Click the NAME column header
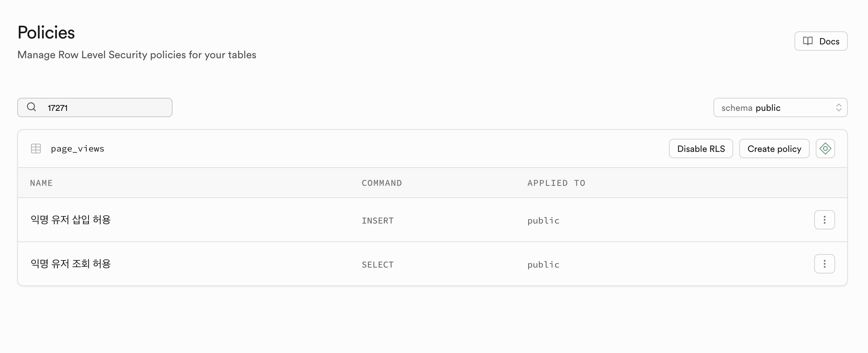 pyautogui.click(x=41, y=183)
